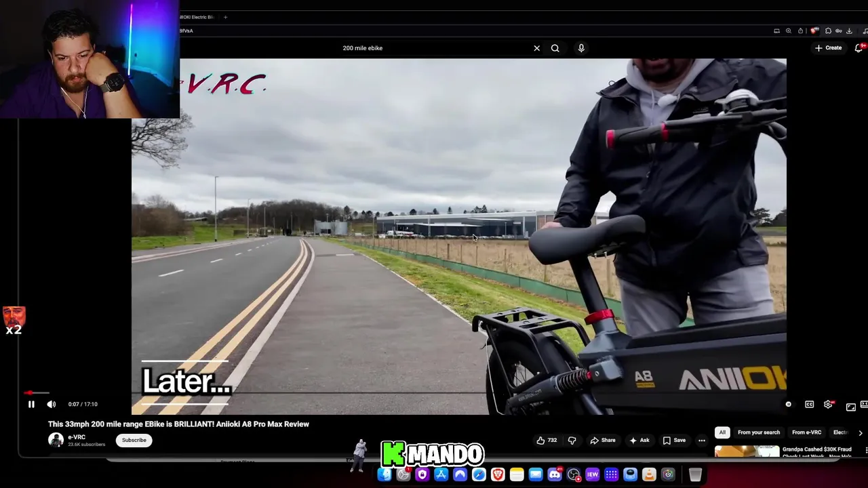Mute the video with the speaker icon

point(52,405)
